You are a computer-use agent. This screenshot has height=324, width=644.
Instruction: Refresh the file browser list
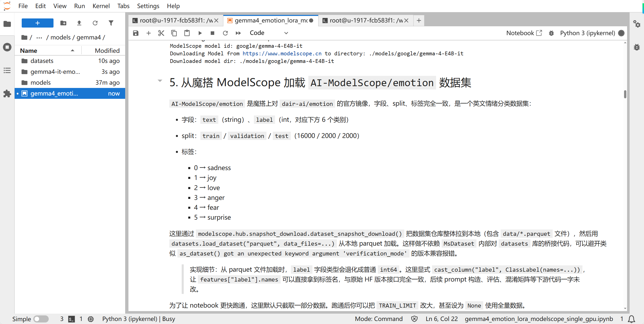pos(95,23)
